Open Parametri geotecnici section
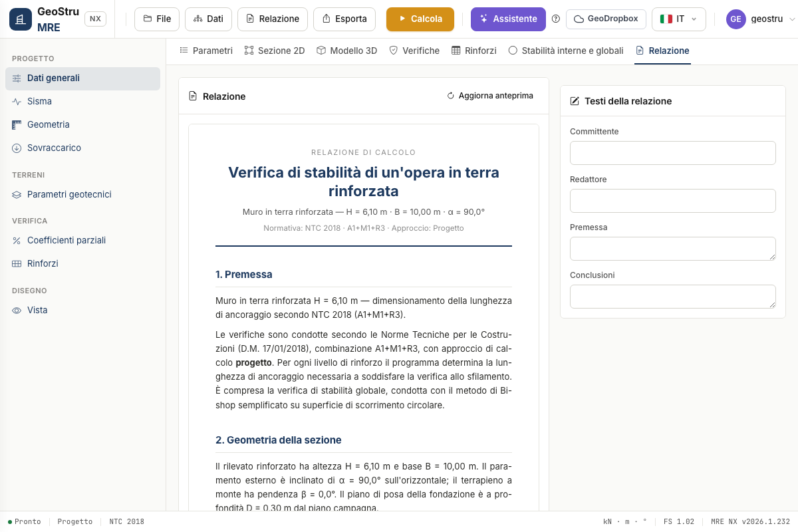This screenshot has height=532, width=798. (82, 195)
